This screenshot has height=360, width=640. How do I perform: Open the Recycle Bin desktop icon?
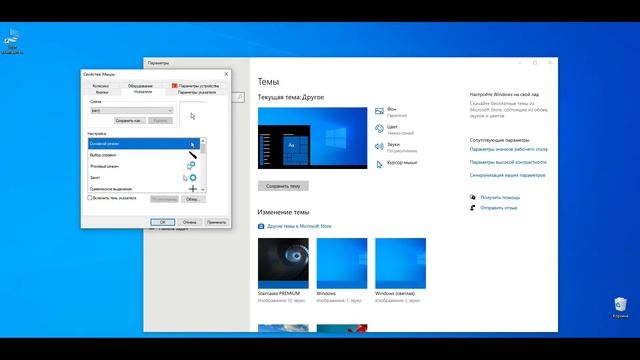(620, 307)
